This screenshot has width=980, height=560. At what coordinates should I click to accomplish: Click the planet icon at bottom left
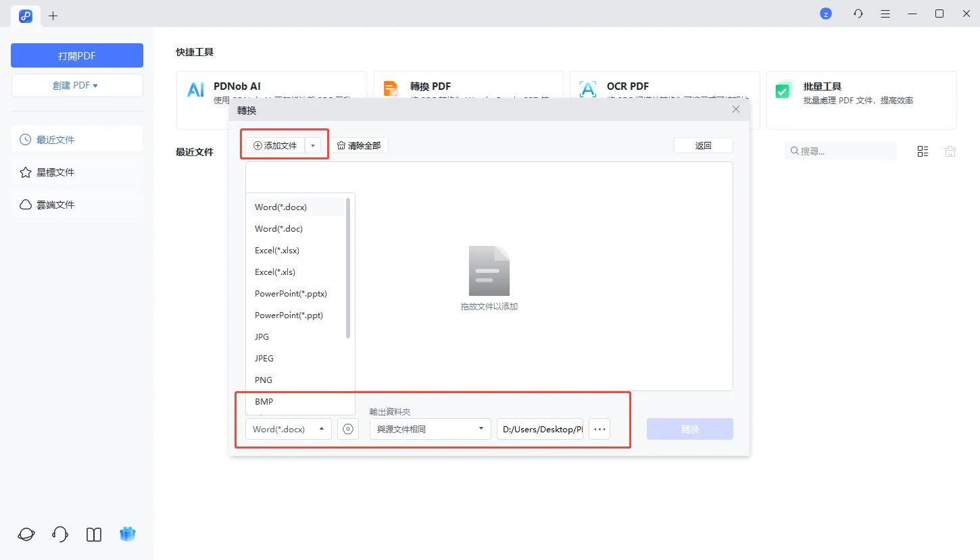coord(26,534)
